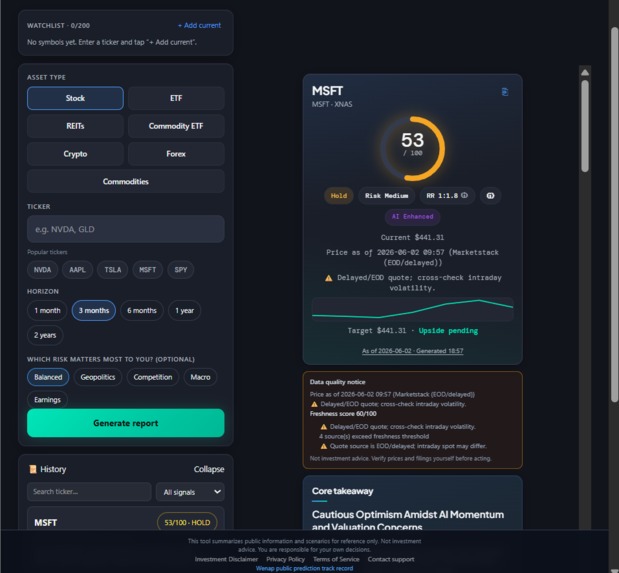Image resolution: width=619 pixels, height=573 pixels.
Task: Open the Privacy Policy link
Action: 285,559
